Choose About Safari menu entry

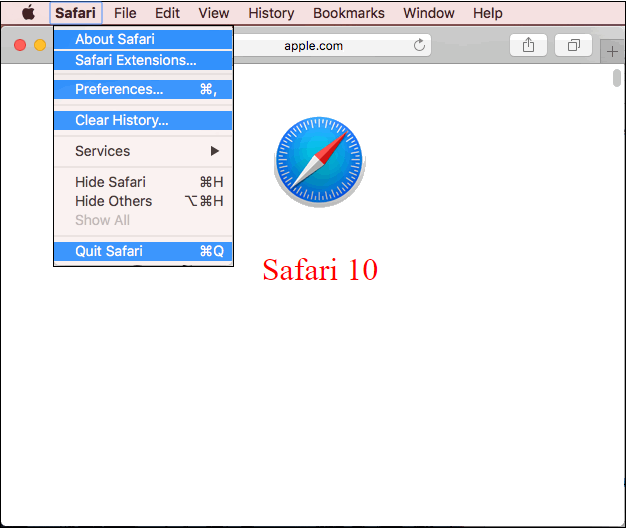tap(143, 39)
